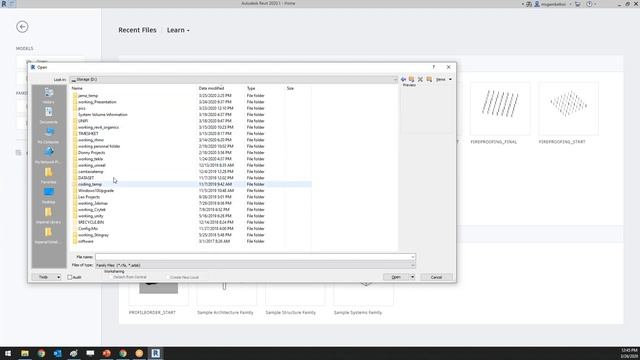
Task: Click the Revit R application button top-left
Action: click(x=4, y=4)
